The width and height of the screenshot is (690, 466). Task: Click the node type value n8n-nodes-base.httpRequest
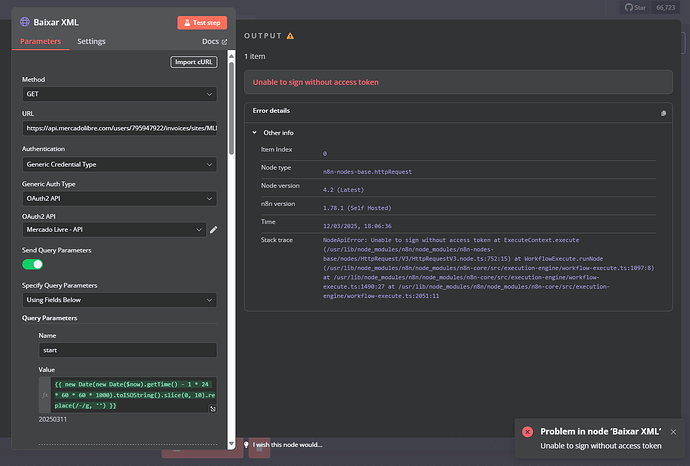tap(367, 172)
